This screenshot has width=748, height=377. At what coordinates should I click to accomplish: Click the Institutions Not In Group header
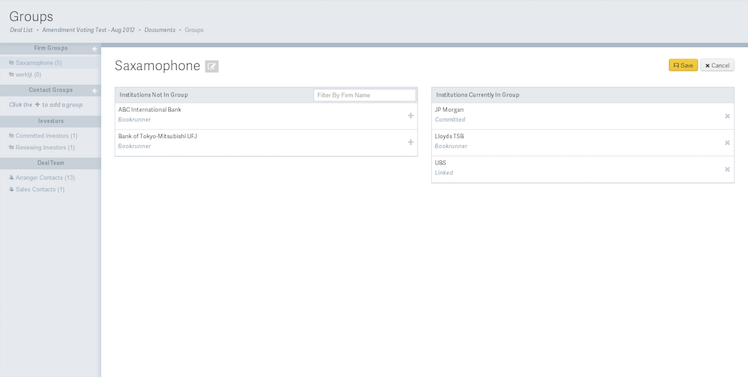point(154,94)
